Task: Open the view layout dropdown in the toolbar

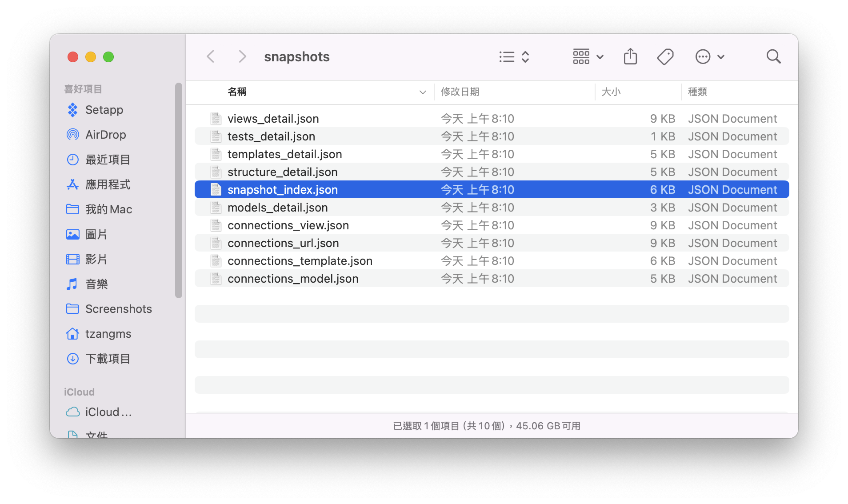Action: point(588,56)
